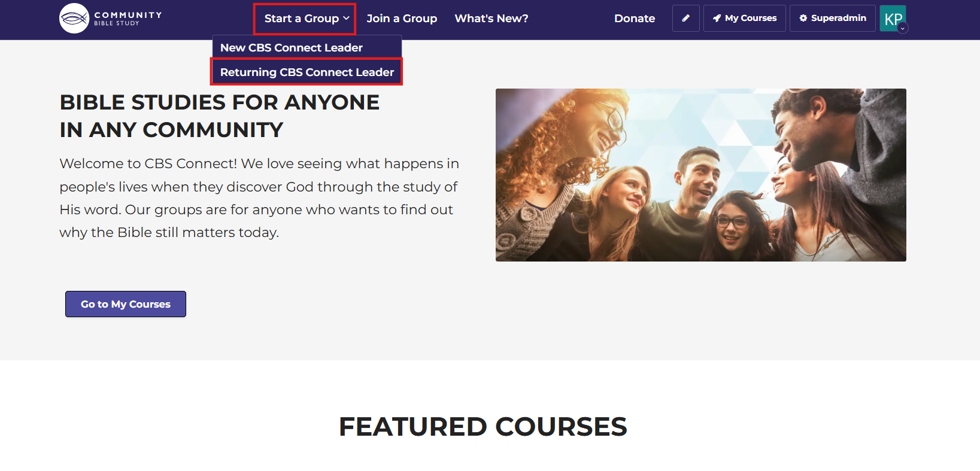
Task: Select Returning CBS Connect Leader
Action: pyautogui.click(x=307, y=72)
